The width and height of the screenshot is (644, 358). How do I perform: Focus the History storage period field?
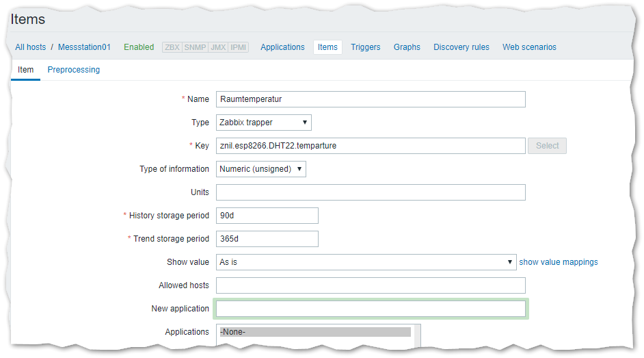click(267, 216)
